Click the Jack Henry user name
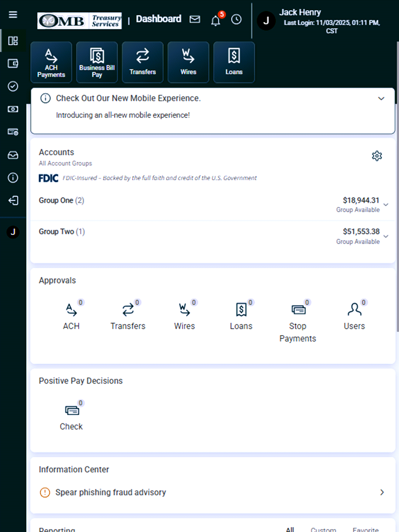Screen dimensions: 399x532 (300, 12)
